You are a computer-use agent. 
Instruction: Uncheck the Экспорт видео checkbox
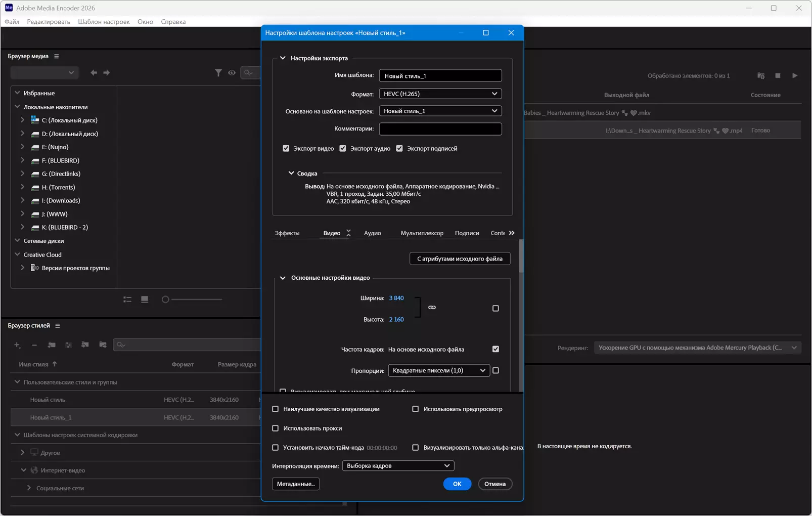point(286,148)
